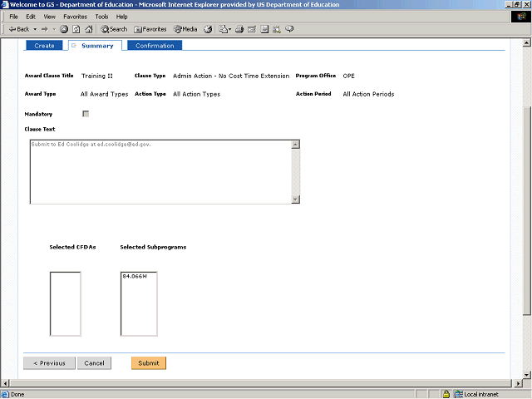Open the Edit menu
Image resolution: width=532 pixels, height=399 pixels.
(31, 17)
